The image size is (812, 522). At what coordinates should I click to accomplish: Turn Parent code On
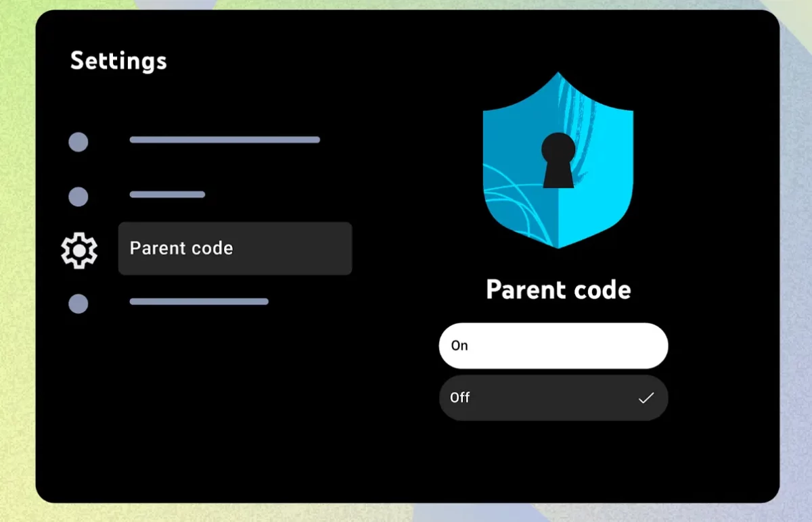pos(554,346)
